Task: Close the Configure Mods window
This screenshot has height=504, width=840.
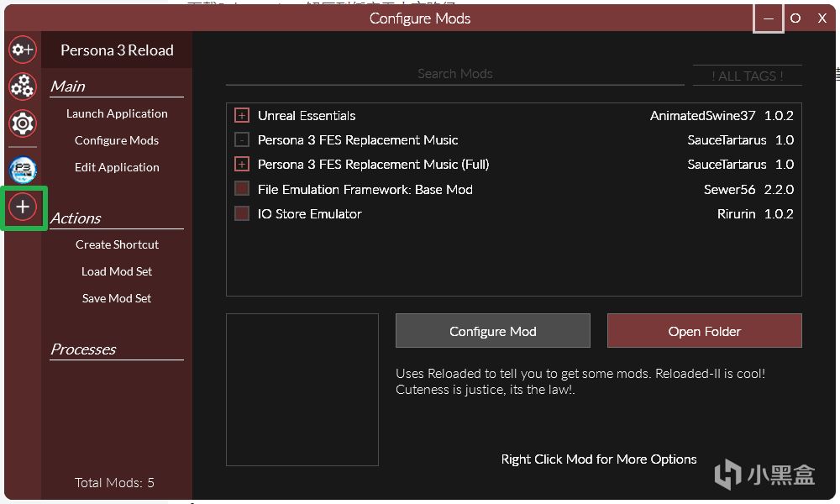Action: point(822,18)
